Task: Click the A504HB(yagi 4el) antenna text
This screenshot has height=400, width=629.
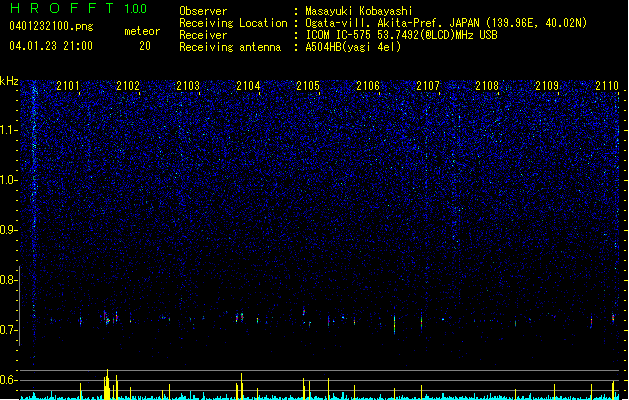Action: click(353, 47)
